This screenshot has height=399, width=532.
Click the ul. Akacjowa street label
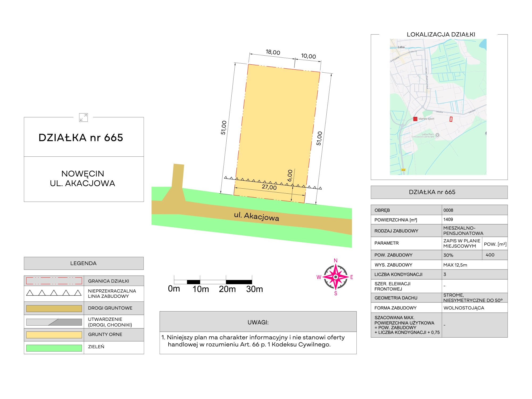[256, 217]
